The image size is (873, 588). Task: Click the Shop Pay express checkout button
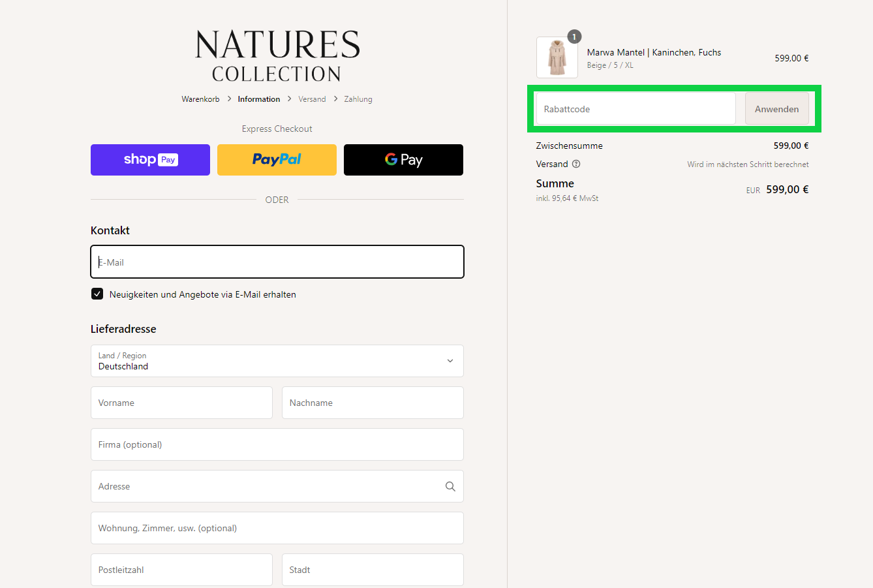pyautogui.click(x=150, y=160)
